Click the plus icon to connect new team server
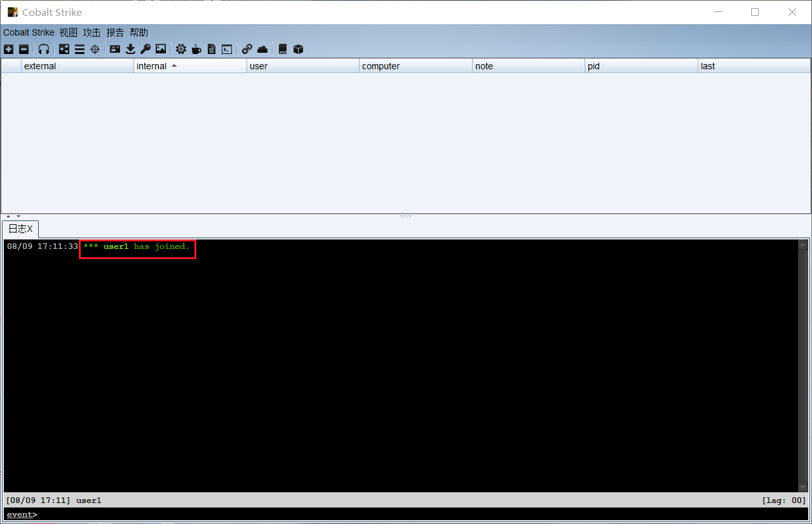This screenshot has width=812, height=524. click(8, 49)
